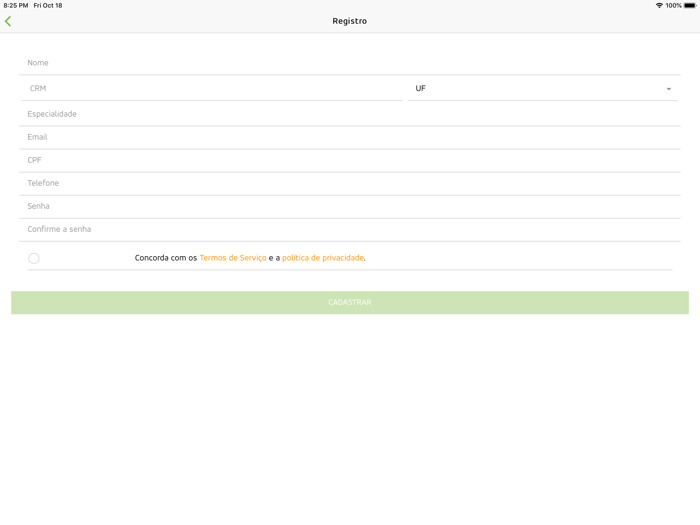Click the Nome input field
Viewport: 700px width, 525px height.
(x=350, y=63)
